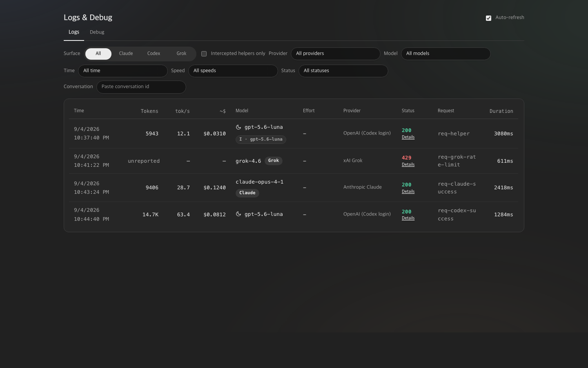588x368 pixels.
Task: Click the 429 status code
Action: (x=407, y=158)
